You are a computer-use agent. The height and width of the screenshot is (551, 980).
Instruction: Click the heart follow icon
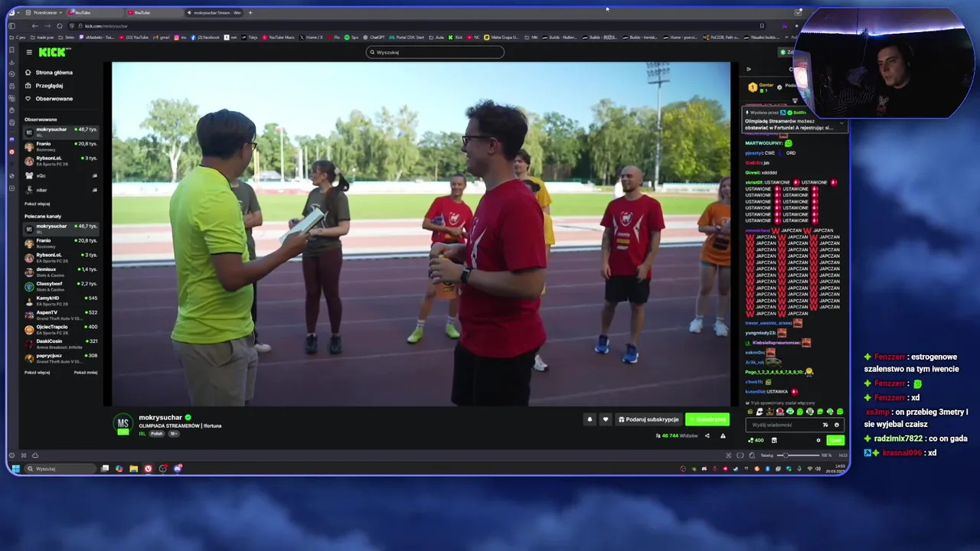(606, 419)
